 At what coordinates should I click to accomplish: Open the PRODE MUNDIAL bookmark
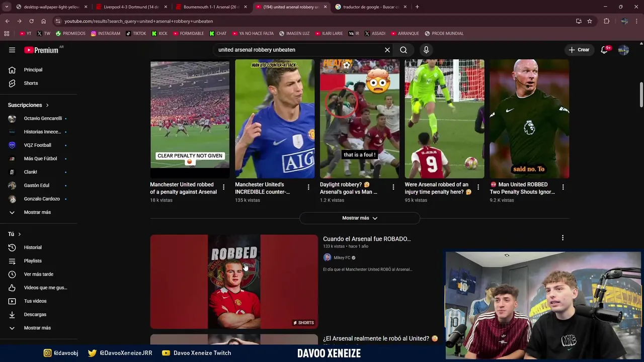point(444,34)
